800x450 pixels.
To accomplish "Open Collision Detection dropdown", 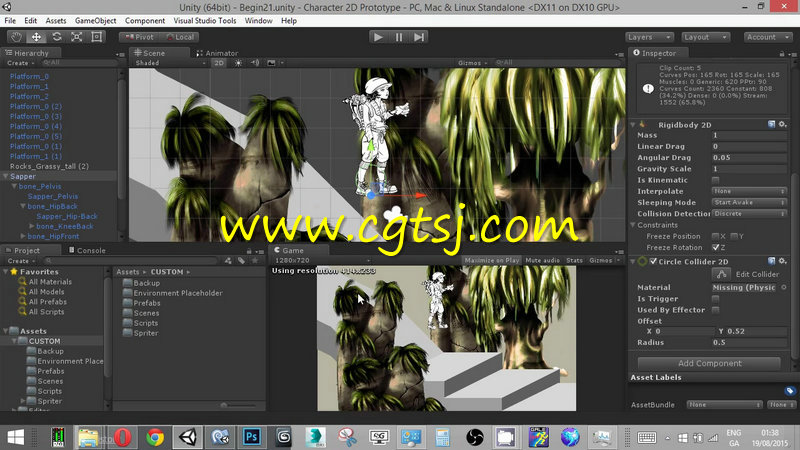I will click(x=749, y=214).
